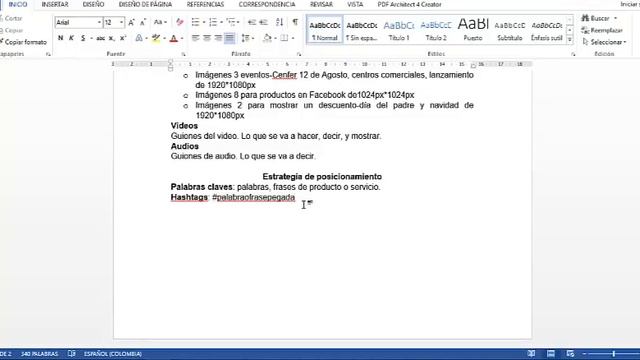Image resolution: width=640 pixels, height=360 pixels.
Task: Open the INSERTAR ribbon tab
Action: [55, 4]
